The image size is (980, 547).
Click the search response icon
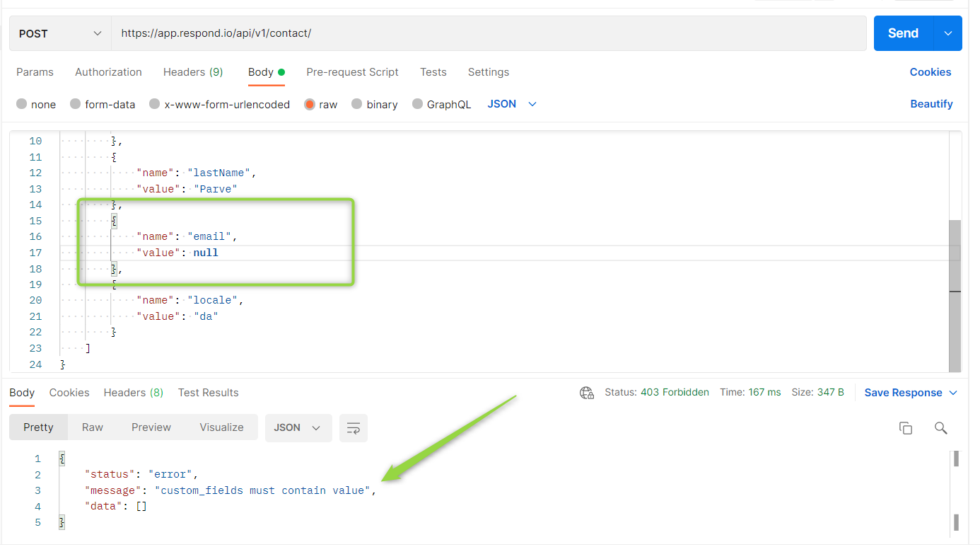940,428
